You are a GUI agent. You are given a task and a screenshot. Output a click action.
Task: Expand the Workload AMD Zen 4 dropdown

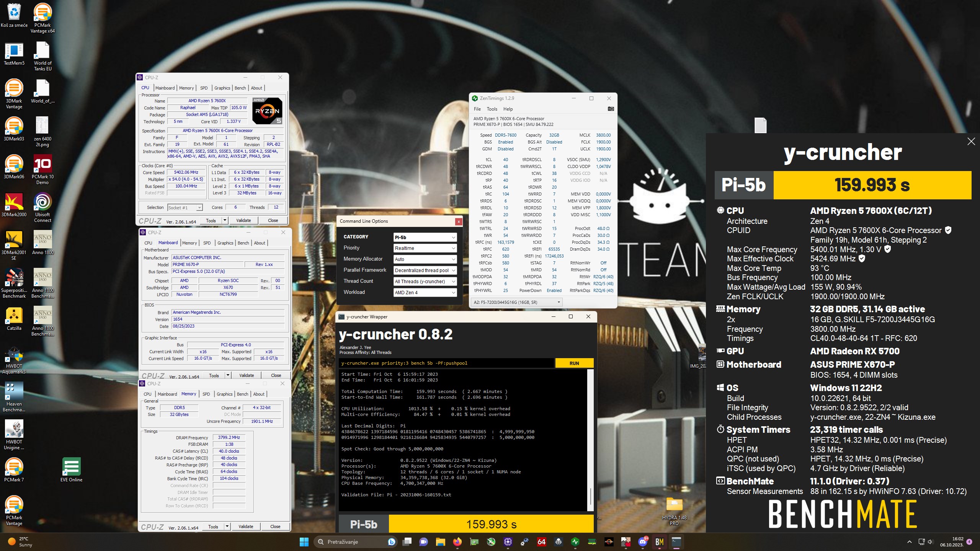click(x=425, y=293)
